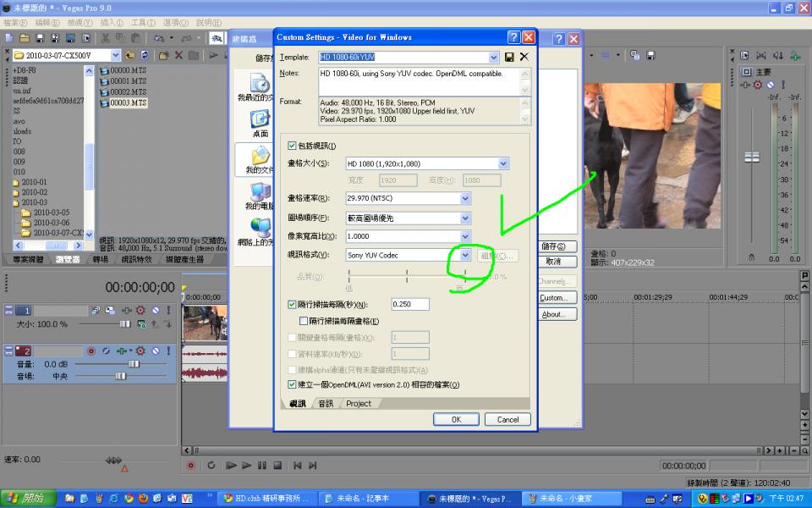Arm audio track 2 for record
812x508 pixels.
(x=91, y=351)
